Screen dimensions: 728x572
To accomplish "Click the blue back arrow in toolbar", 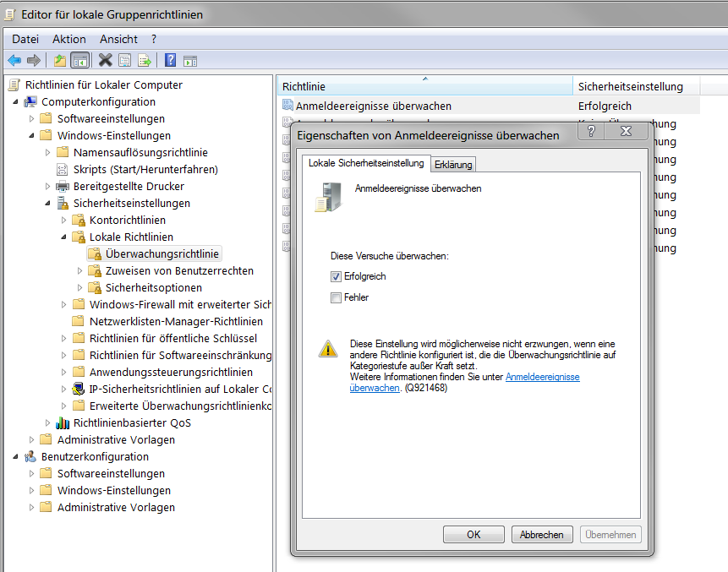I will click(x=14, y=60).
